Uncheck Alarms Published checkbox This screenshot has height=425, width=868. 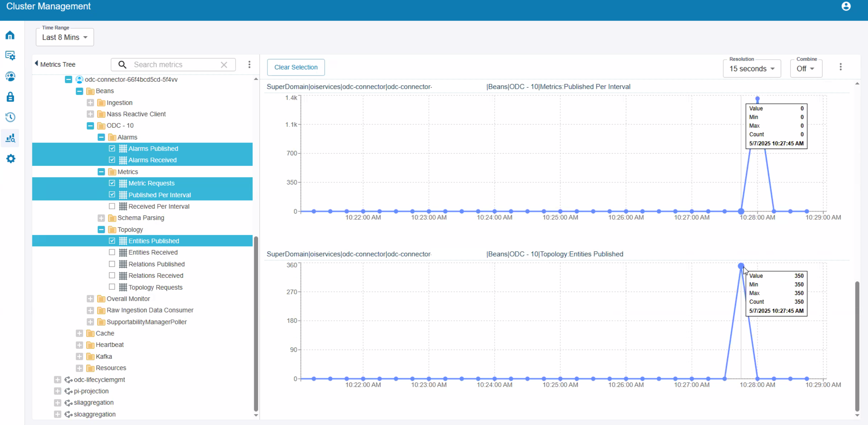(112, 148)
